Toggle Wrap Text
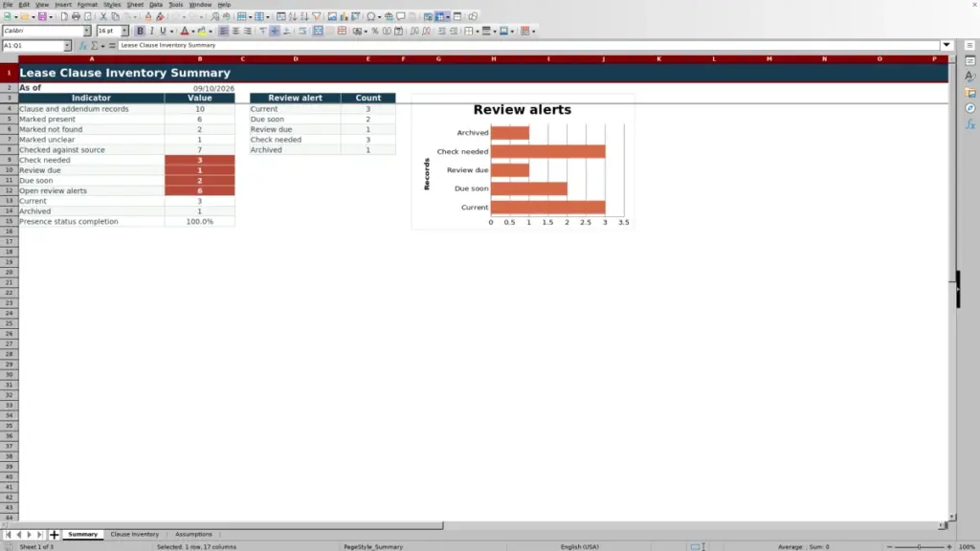Viewport: 980px width, 551px height. tap(302, 31)
